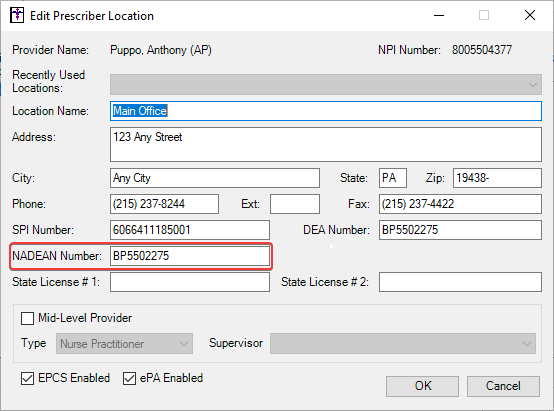Toggle the Mid-Level Provider checkbox
Image resolution: width=554 pixels, height=411 pixels.
point(28,318)
